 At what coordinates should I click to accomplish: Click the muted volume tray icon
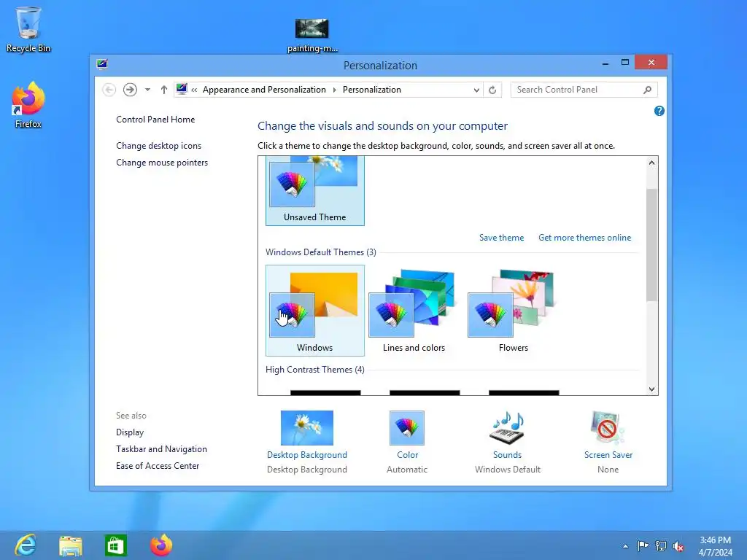point(678,546)
